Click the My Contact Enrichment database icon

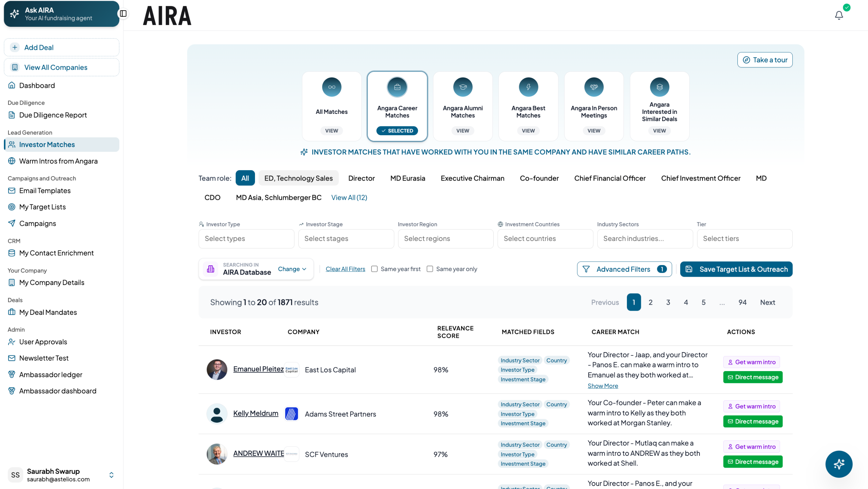click(x=12, y=253)
